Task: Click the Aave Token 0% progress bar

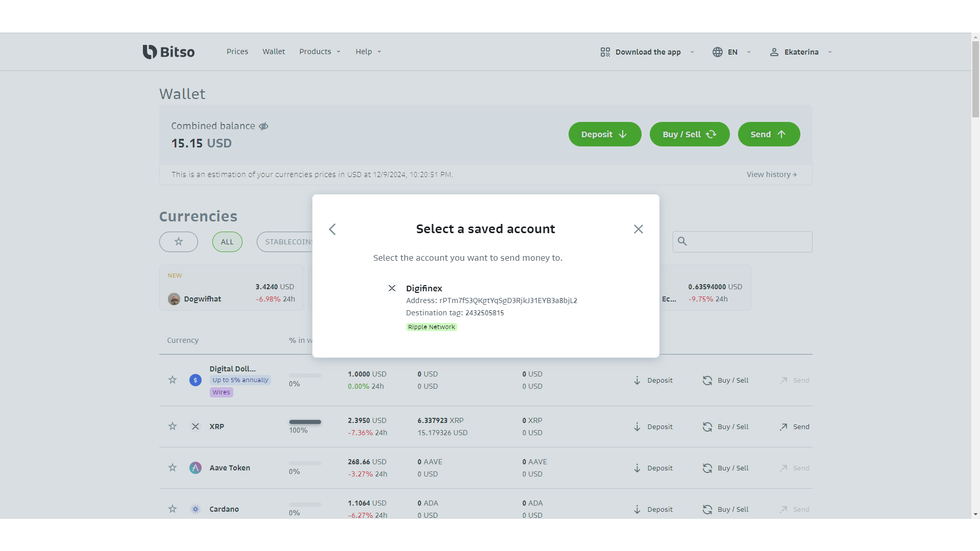Action: [x=305, y=463]
